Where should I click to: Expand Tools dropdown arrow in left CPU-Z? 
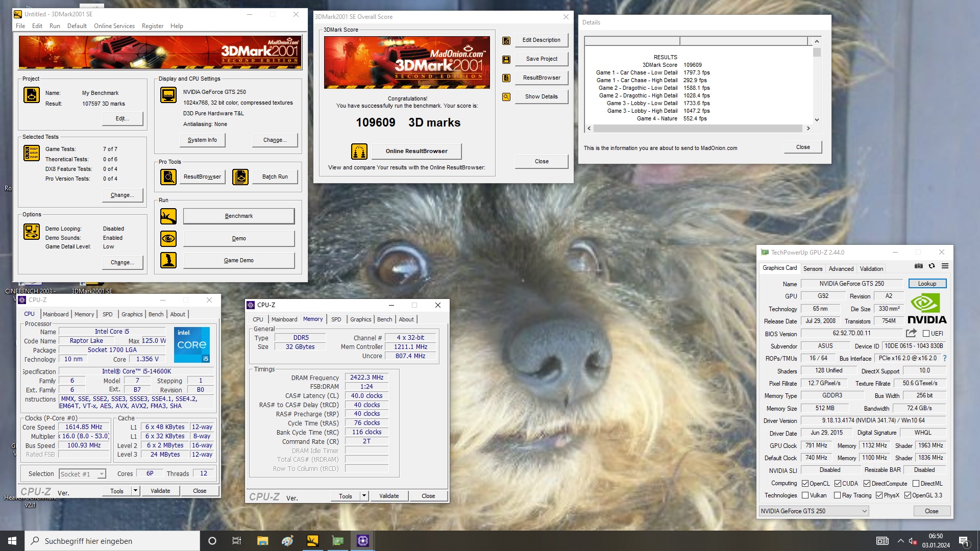(135, 491)
